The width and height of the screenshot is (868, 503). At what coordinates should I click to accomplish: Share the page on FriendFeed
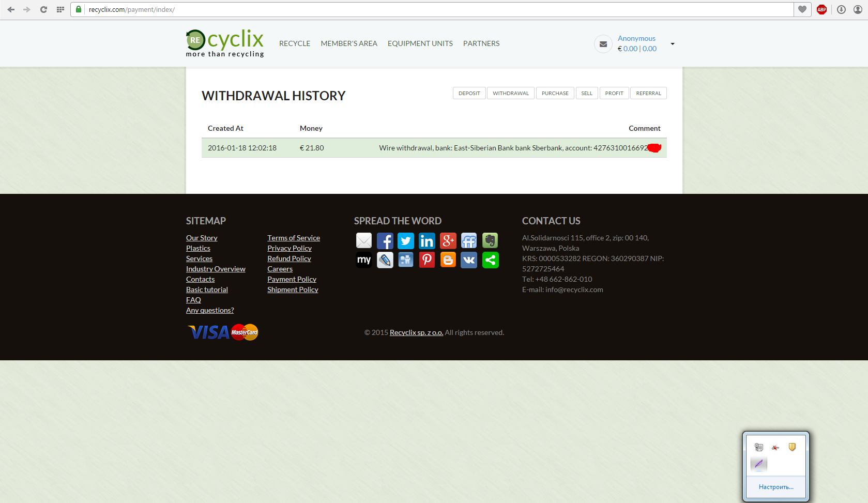point(469,240)
